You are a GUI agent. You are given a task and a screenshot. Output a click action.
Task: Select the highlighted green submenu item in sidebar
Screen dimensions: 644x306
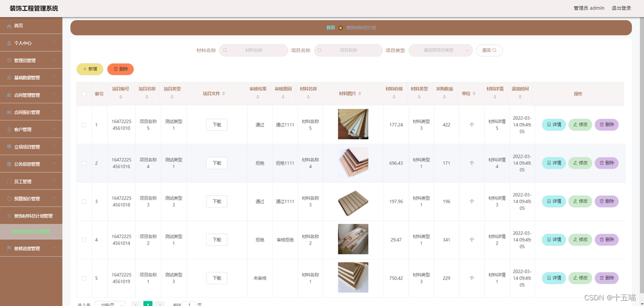coord(31,231)
